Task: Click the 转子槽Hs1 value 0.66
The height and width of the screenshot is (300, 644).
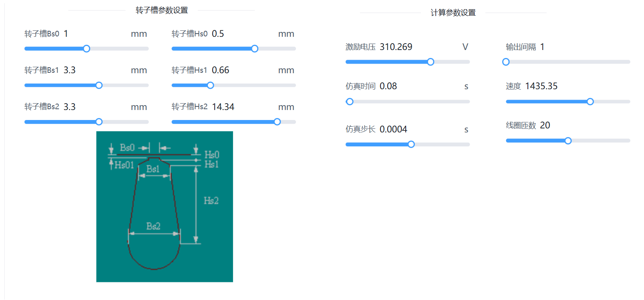Action: coord(221,70)
